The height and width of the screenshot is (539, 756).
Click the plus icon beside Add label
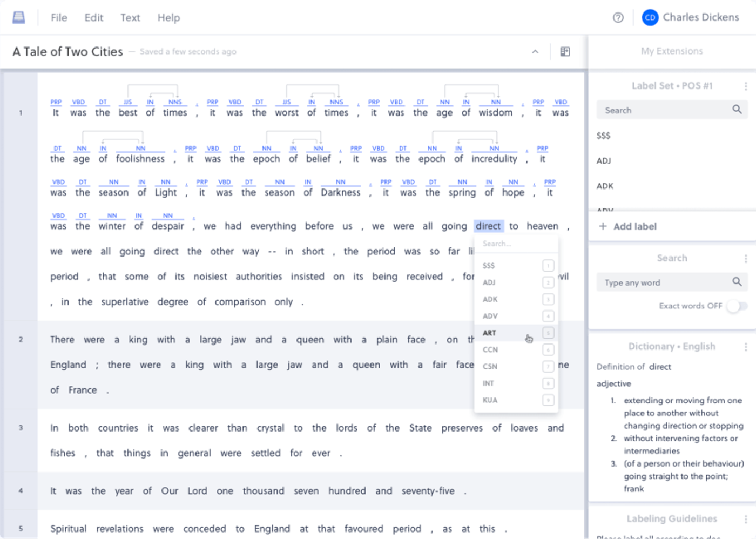(x=603, y=226)
